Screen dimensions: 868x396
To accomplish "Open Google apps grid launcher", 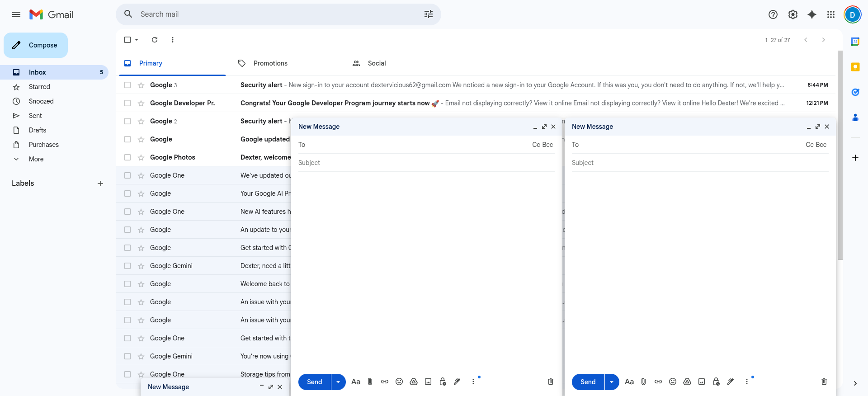I will (831, 14).
